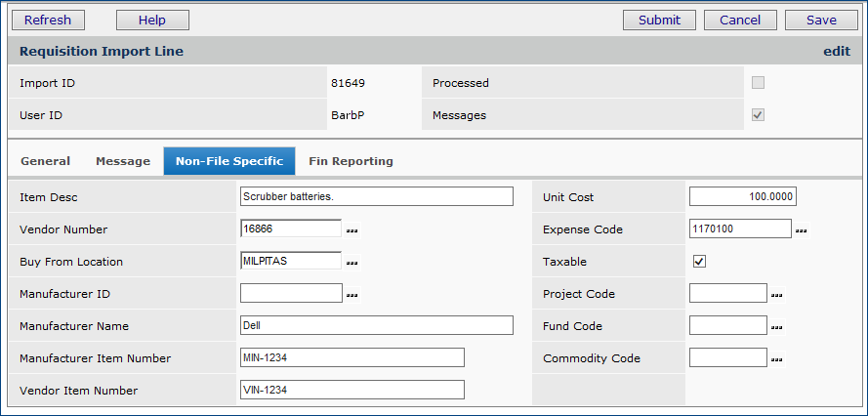Open lookup icon beside Manufacturer ID

coord(352,295)
